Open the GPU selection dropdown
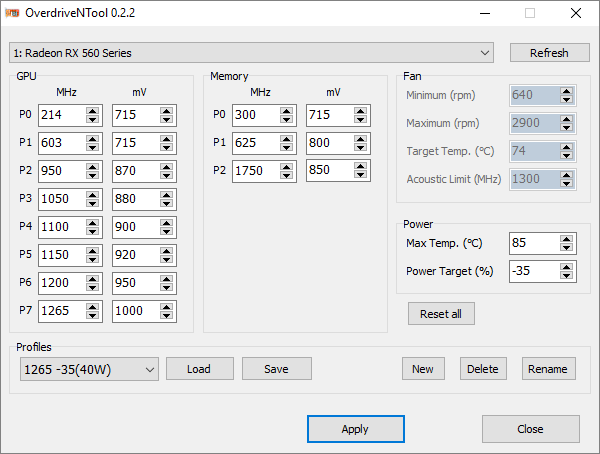The width and height of the screenshot is (600, 454). tap(251, 53)
